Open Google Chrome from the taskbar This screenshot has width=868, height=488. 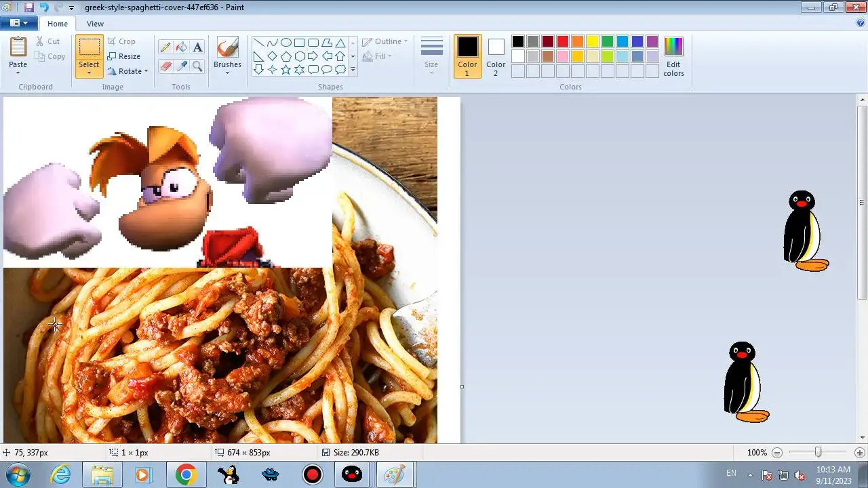tap(186, 474)
